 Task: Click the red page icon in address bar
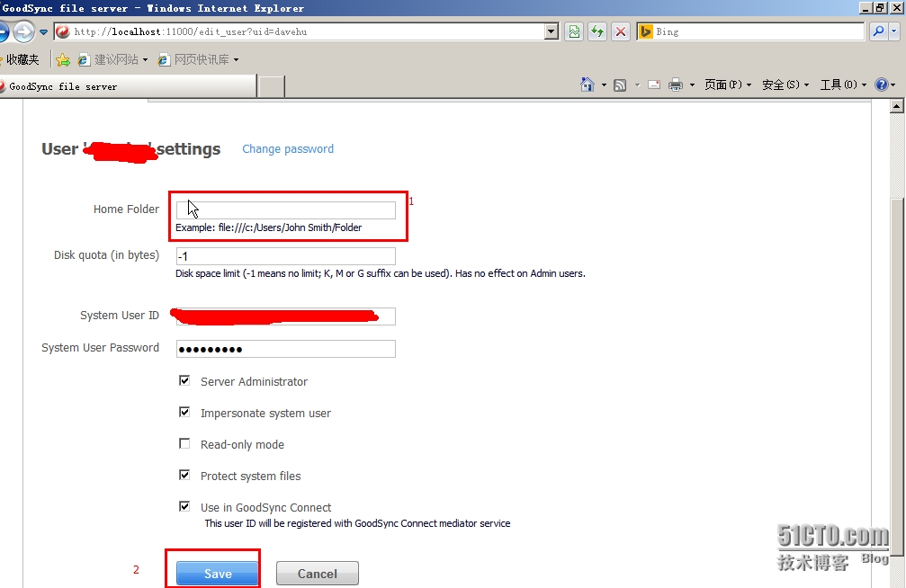tap(63, 31)
